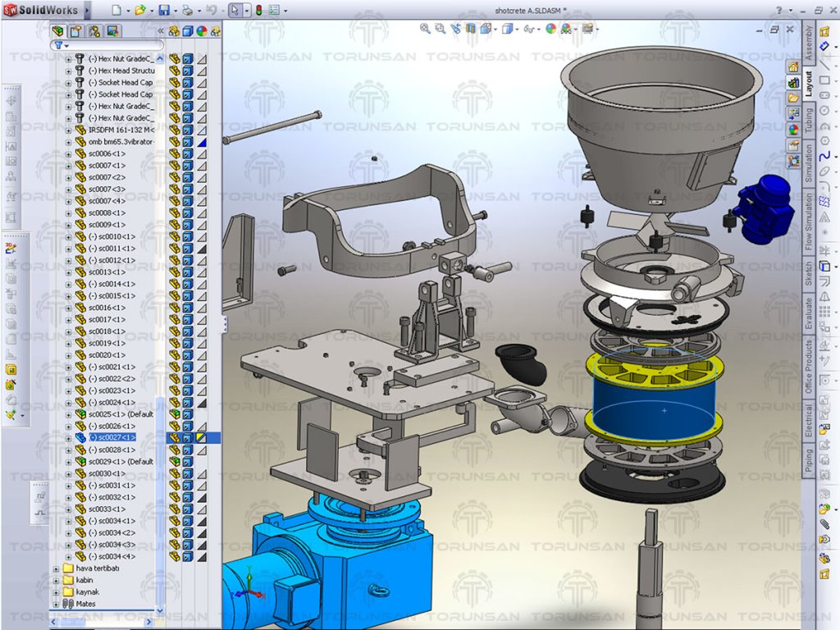This screenshot has height=630, width=840.
Task: Toggle display mode icon for sc0030<1> row
Action: pyautogui.click(x=188, y=473)
